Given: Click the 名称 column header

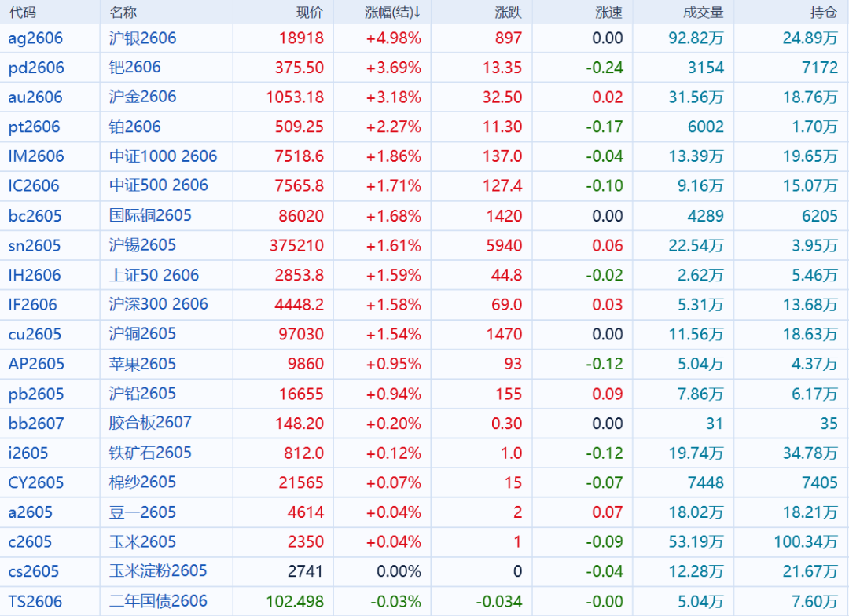Looking at the screenshot, I should coord(123,13).
